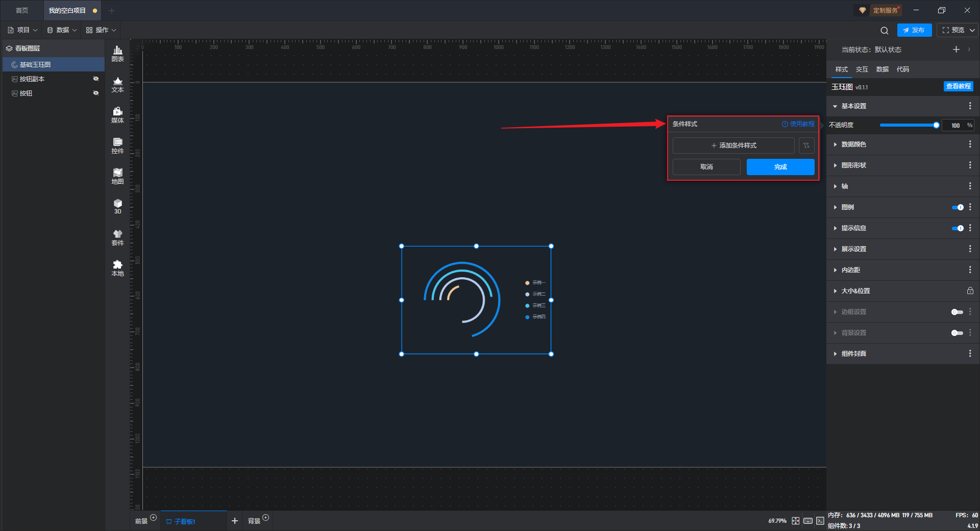
Task: Click the plus icon next to 背景
Action: pos(265,518)
